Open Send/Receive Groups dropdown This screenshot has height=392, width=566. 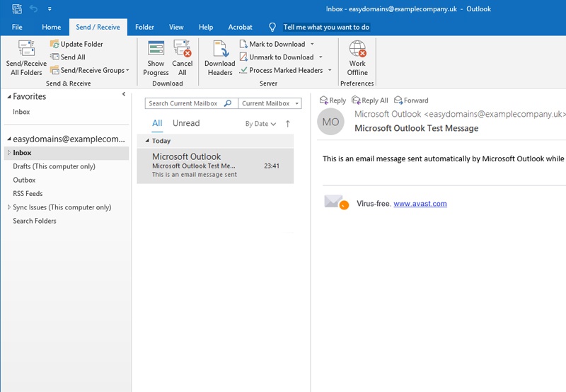(90, 70)
